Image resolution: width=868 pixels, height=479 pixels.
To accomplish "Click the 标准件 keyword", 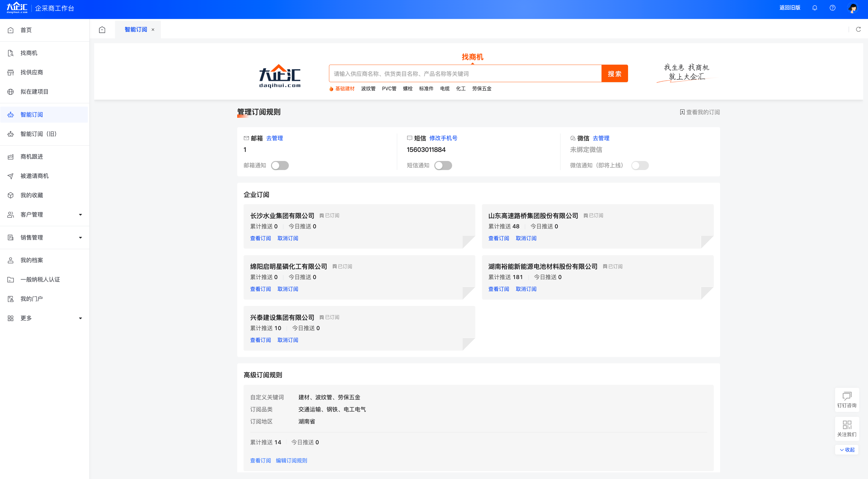I will tap(426, 89).
